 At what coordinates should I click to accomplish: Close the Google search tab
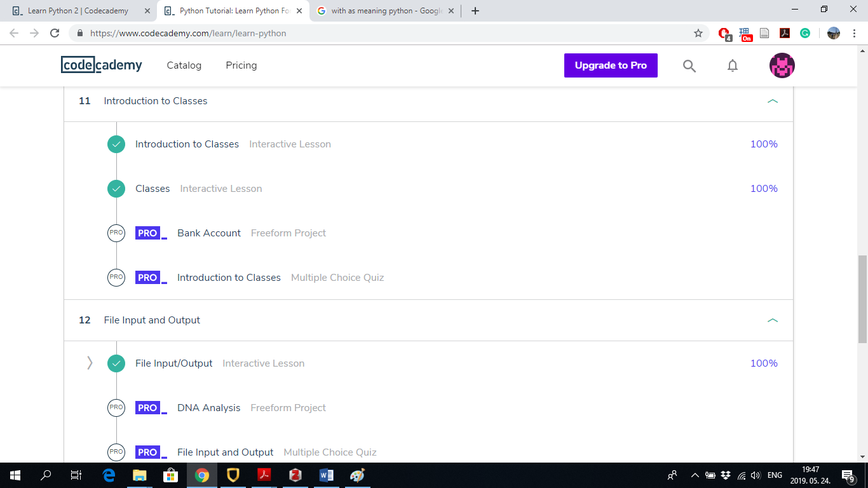(451, 11)
